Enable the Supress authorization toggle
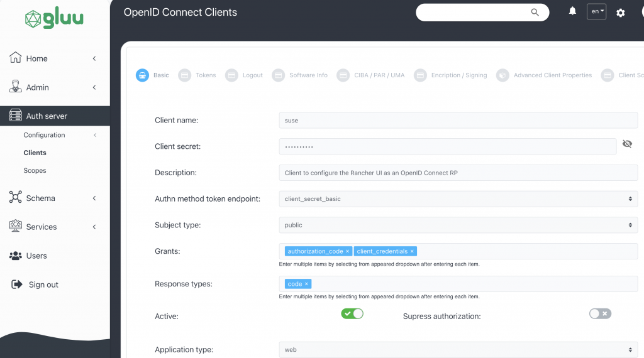The image size is (644, 358). 600,313
